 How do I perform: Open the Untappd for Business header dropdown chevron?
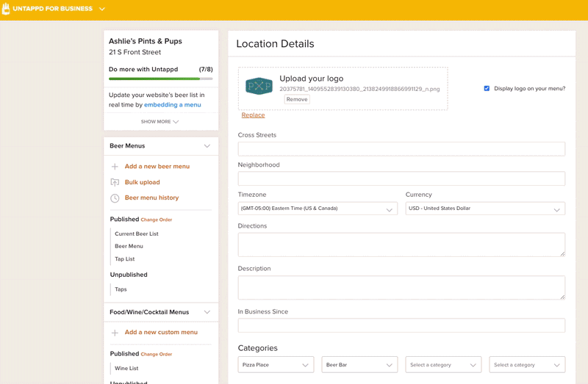pos(102,9)
